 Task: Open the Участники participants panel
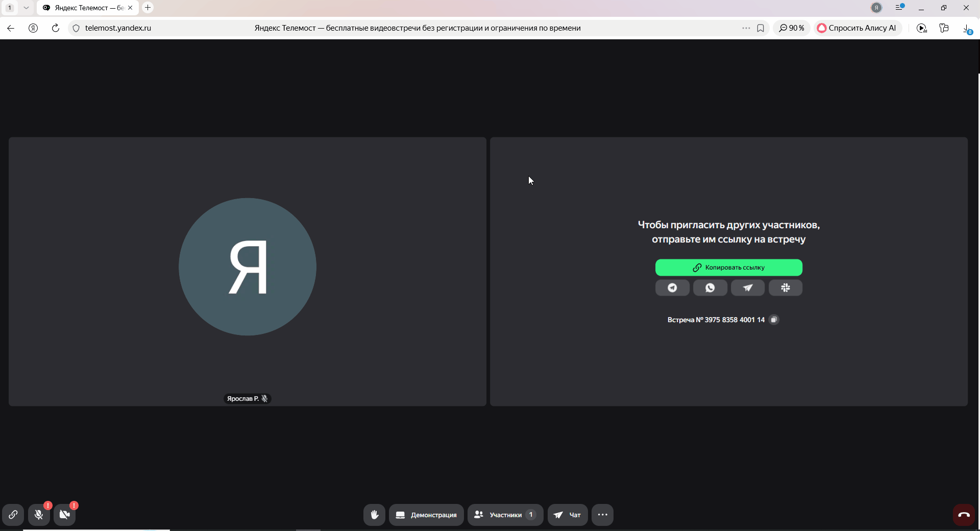(x=505, y=515)
